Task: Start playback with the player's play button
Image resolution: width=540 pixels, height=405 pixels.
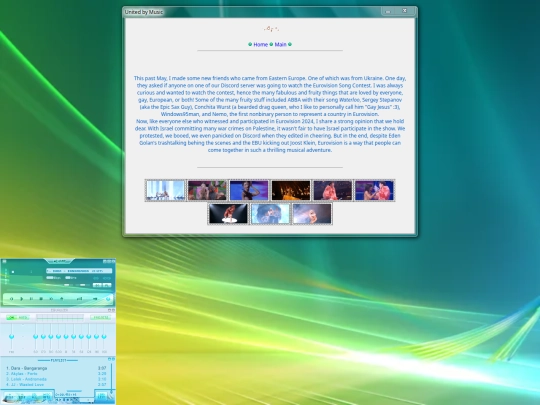Action: click(21, 299)
